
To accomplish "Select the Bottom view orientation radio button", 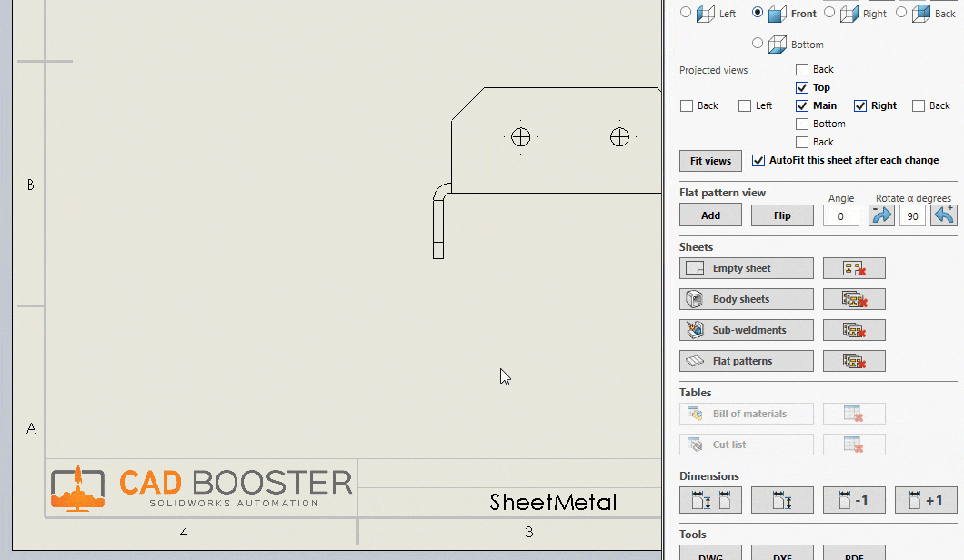I will click(x=758, y=43).
